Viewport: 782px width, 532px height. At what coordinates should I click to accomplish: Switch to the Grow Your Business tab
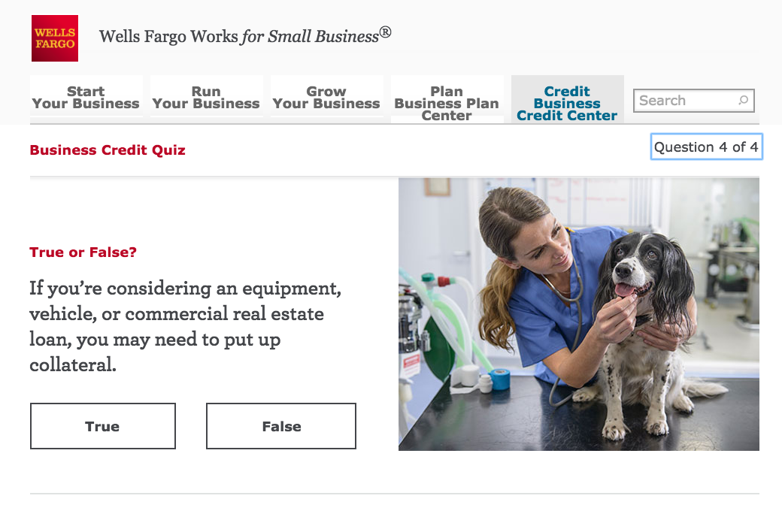326,97
